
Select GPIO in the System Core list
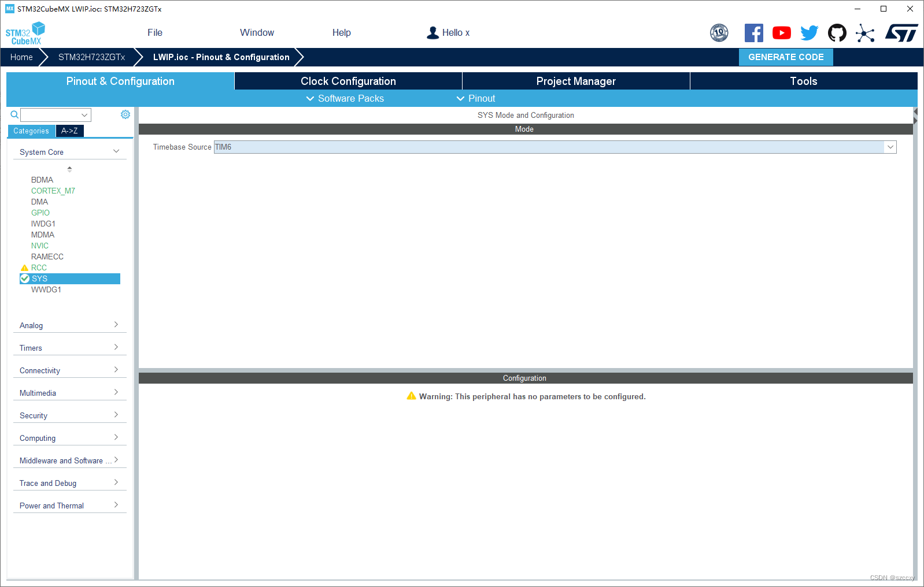click(40, 213)
